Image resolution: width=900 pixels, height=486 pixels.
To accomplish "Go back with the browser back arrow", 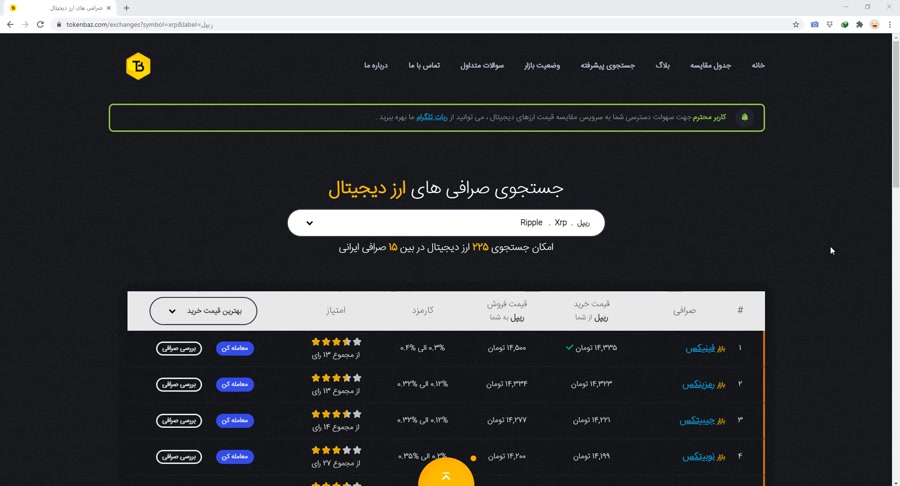I will (10, 25).
